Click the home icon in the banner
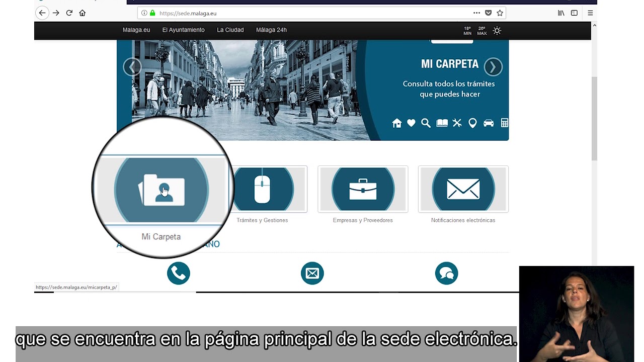Image resolution: width=644 pixels, height=362 pixels. (x=396, y=123)
